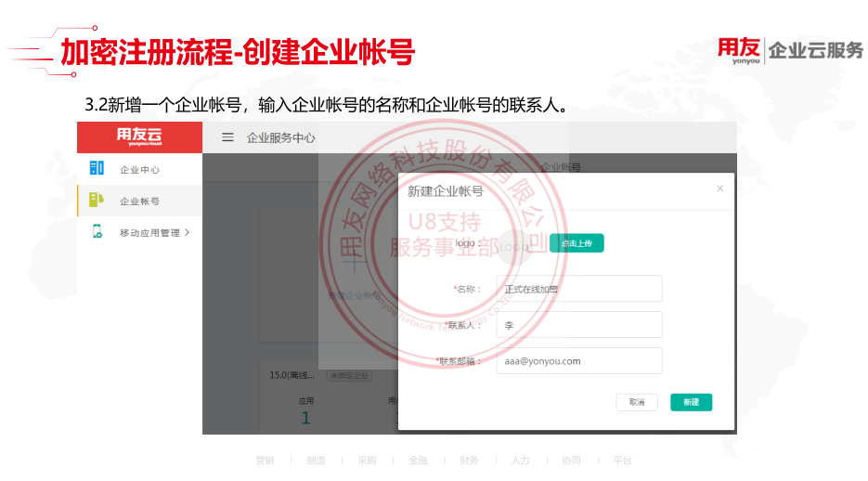This screenshot has width=868, height=481.
Task: Click the 名称 input field
Action: 579,289
